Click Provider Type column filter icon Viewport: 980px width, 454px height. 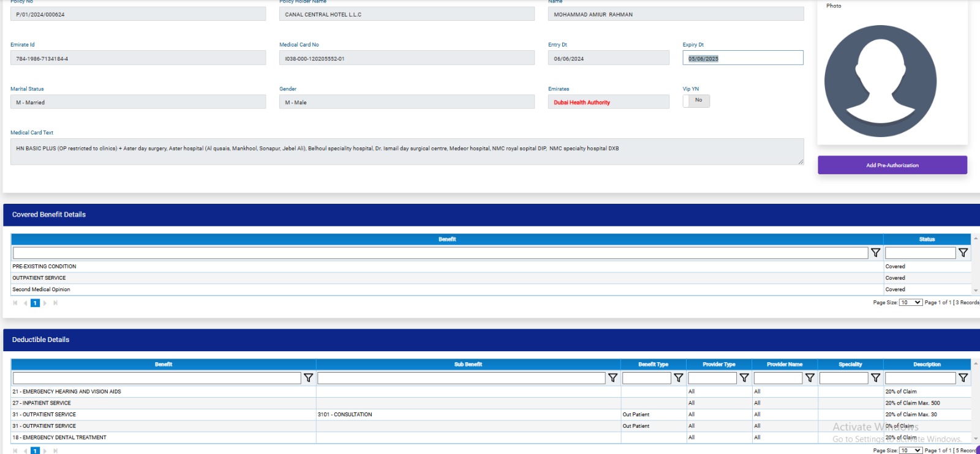pos(744,378)
